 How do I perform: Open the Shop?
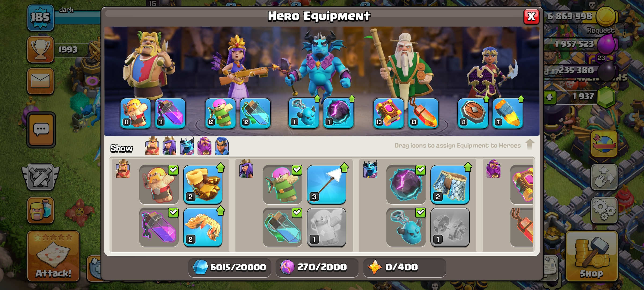591,256
